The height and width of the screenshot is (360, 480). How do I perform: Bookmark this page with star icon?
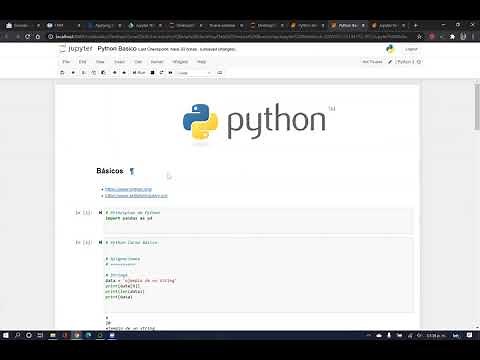click(x=419, y=36)
